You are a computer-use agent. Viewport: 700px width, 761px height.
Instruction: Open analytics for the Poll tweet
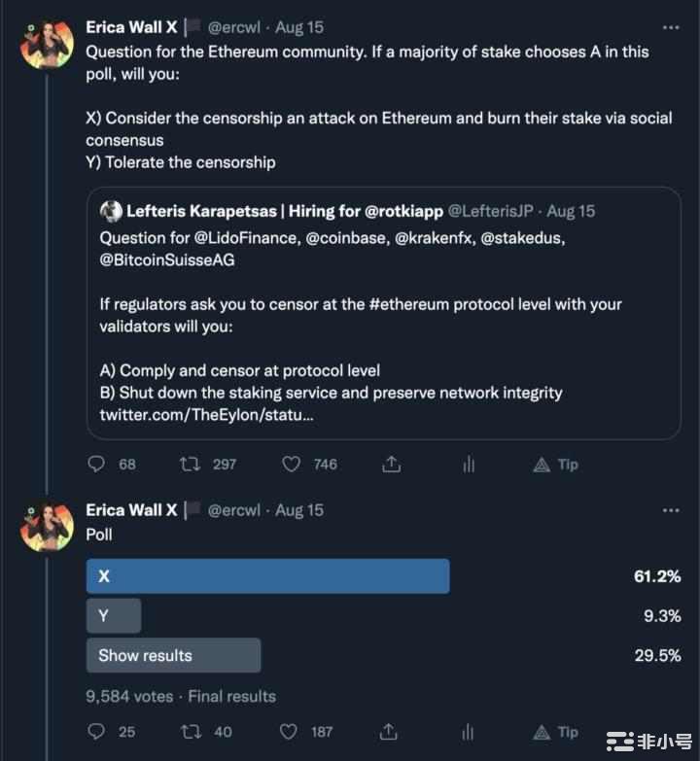click(469, 731)
